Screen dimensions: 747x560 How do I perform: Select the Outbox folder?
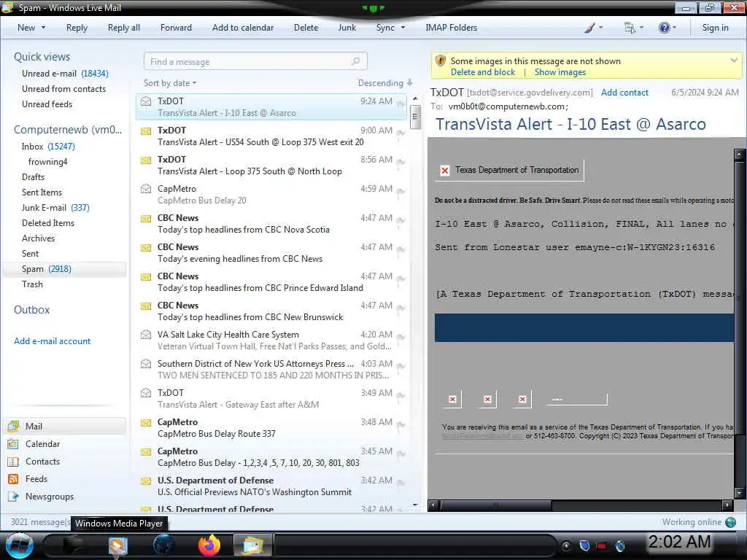pyautogui.click(x=31, y=310)
